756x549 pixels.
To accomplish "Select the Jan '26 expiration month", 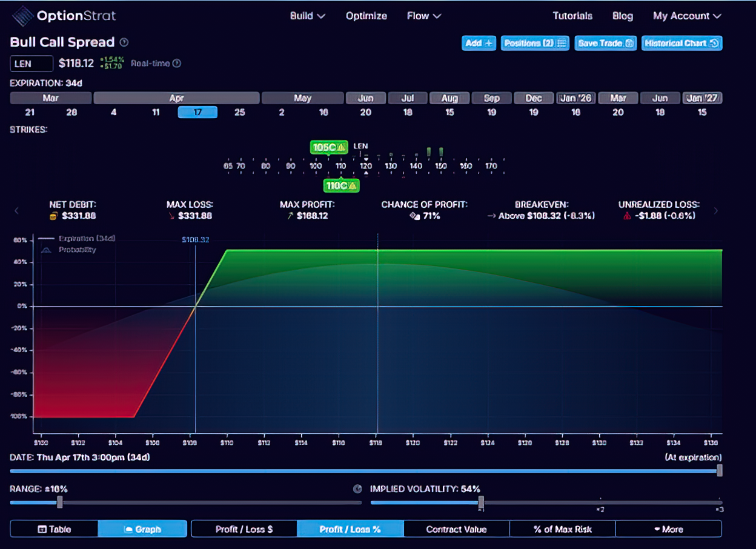I will tap(575, 98).
